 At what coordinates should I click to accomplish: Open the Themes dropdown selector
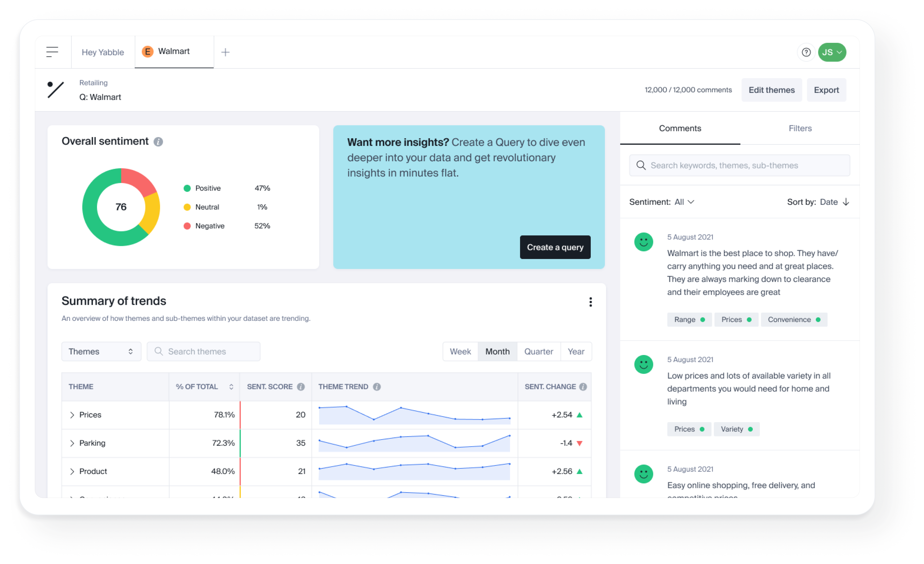(x=101, y=351)
